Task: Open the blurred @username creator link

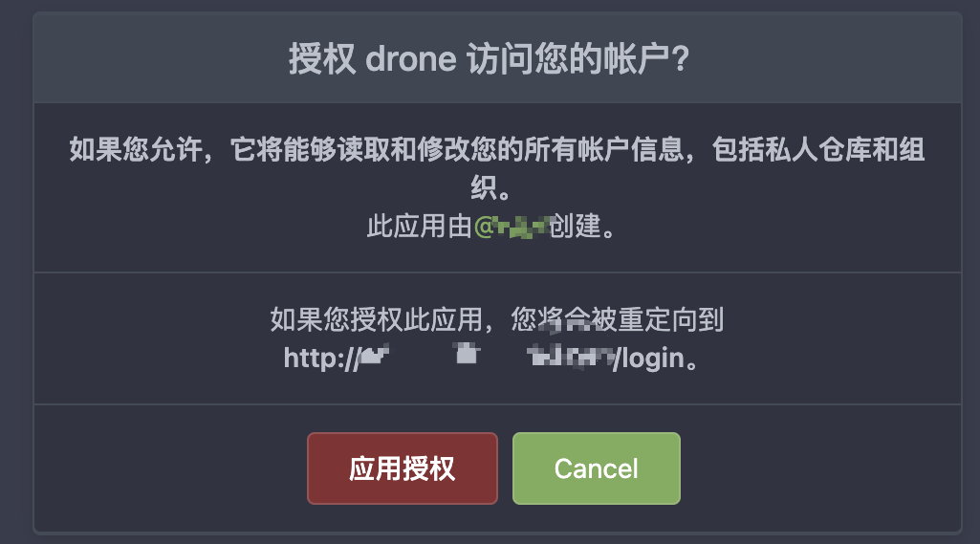Action: tap(512, 227)
